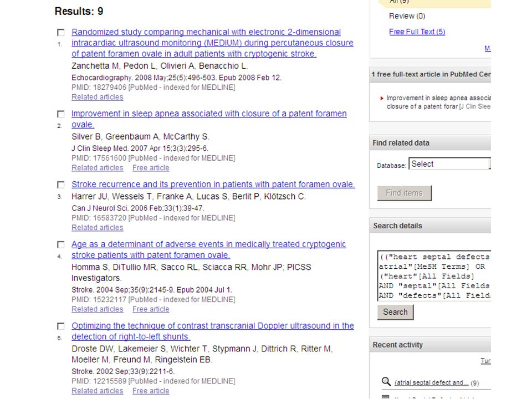Click citation Can J Neurol Sci. 2006
532x399 pixels.
tap(138, 208)
